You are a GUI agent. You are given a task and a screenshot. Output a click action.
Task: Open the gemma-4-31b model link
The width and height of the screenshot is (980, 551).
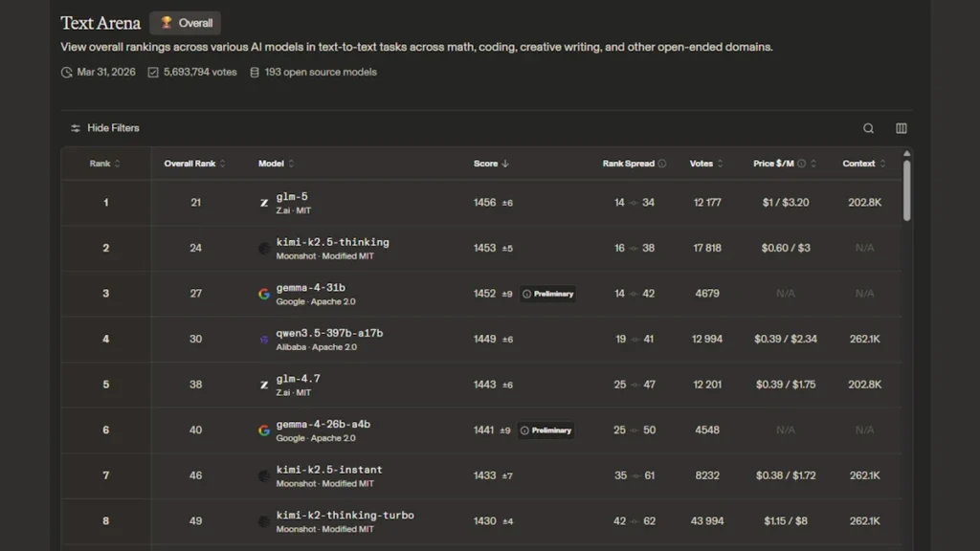click(x=311, y=288)
